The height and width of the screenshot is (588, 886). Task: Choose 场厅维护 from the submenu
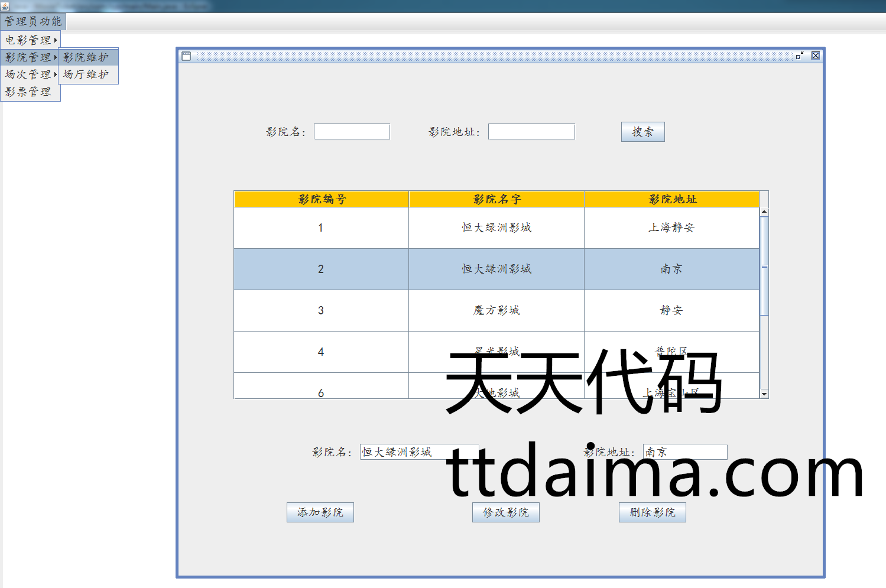(x=87, y=74)
